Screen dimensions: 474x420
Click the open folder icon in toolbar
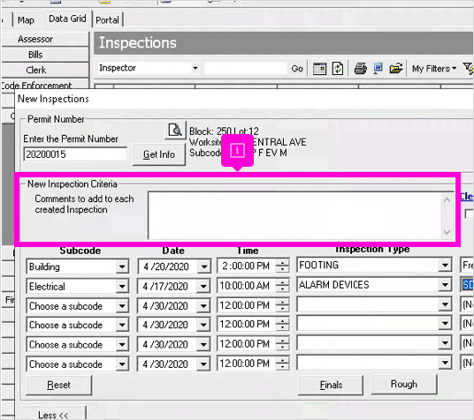pyautogui.click(x=396, y=69)
